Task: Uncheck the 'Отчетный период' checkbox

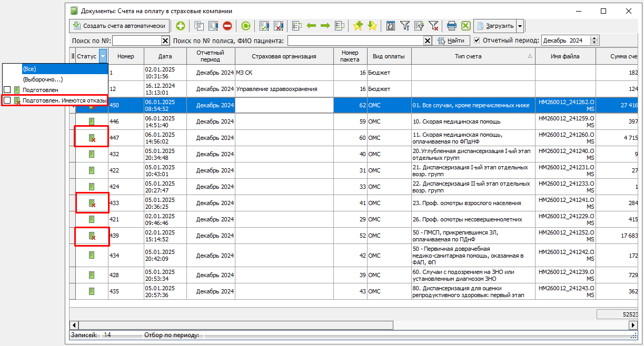Action: pyautogui.click(x=477, y=40)
